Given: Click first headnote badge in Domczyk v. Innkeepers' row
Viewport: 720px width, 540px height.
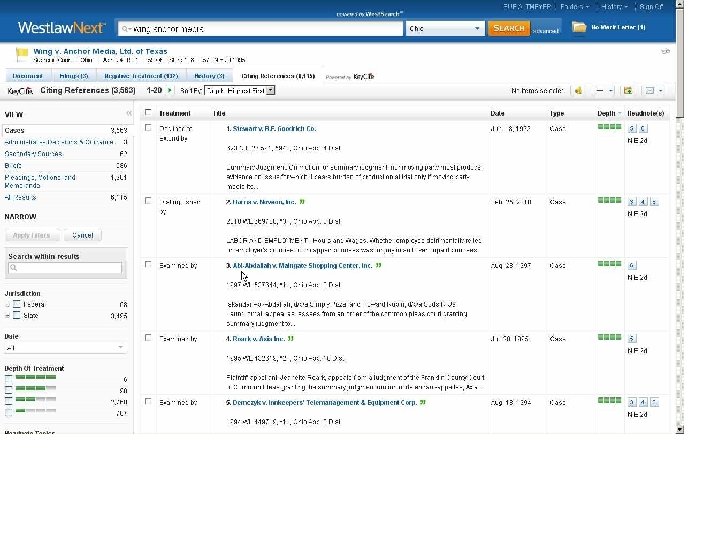Looking at the screenshot, I should pyautogui.click(x=632, y=402).
